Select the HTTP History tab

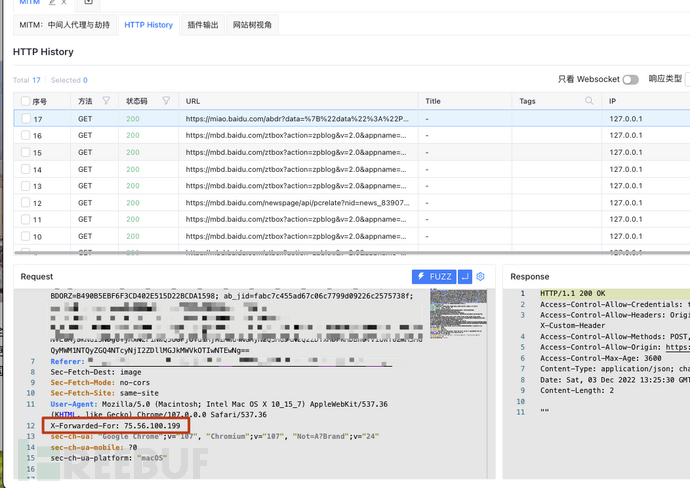click(148, 25)
